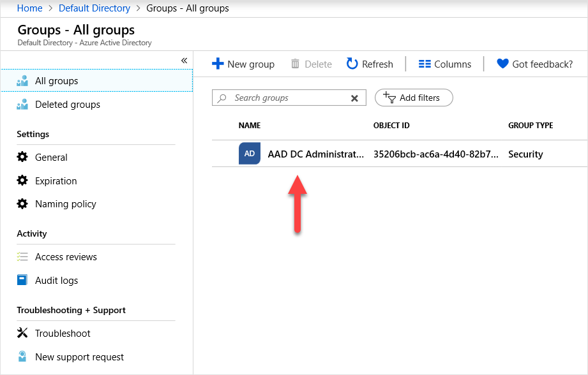This screenshot has width=588, height=375.
Task: Click the Expiration gear icon
Action: click(22, 180)
